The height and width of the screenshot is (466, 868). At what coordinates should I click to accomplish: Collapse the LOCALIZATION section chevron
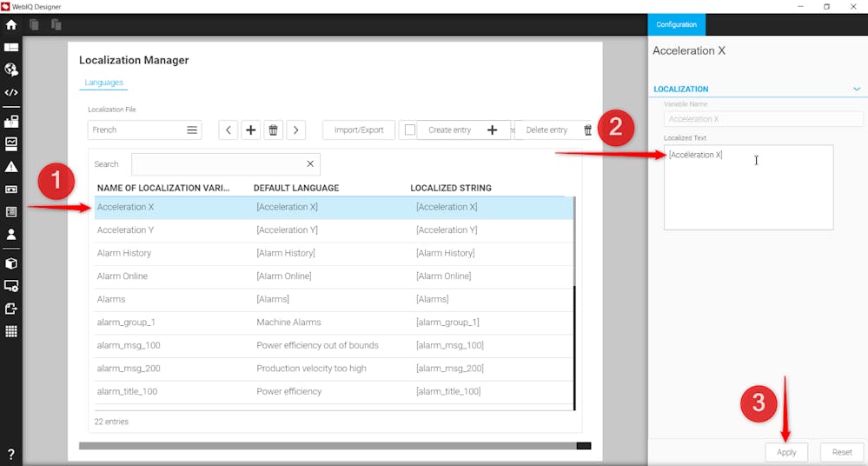(x=857, y=89)
